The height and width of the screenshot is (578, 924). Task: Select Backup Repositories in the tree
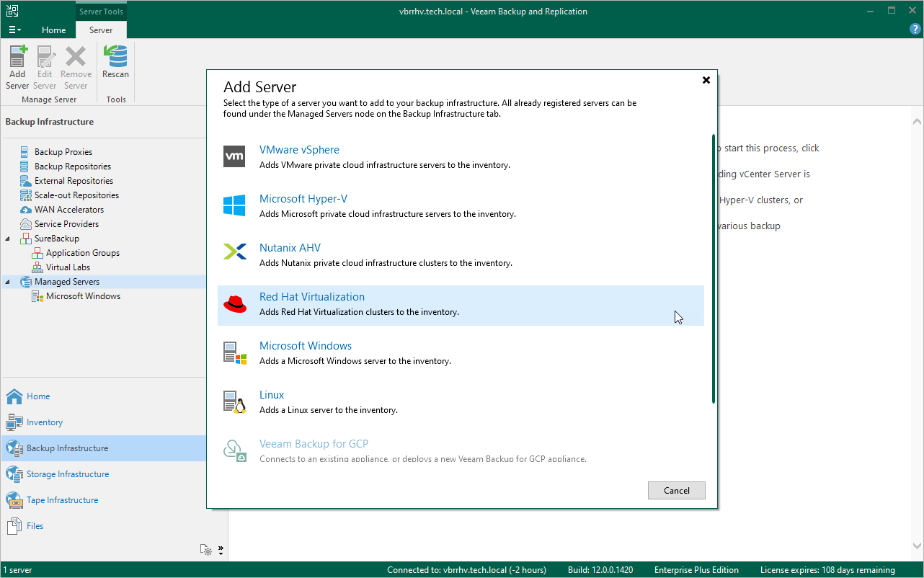click(73, 166)
